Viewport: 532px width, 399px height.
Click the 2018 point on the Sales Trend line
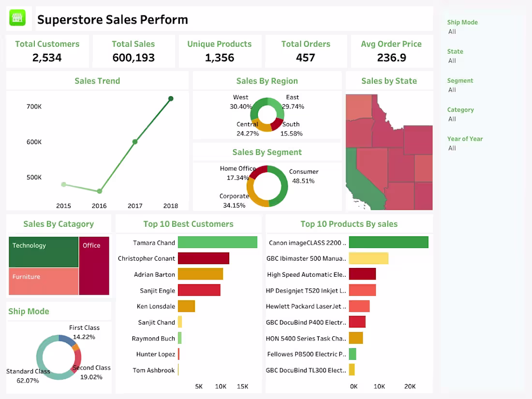point(171,98)
